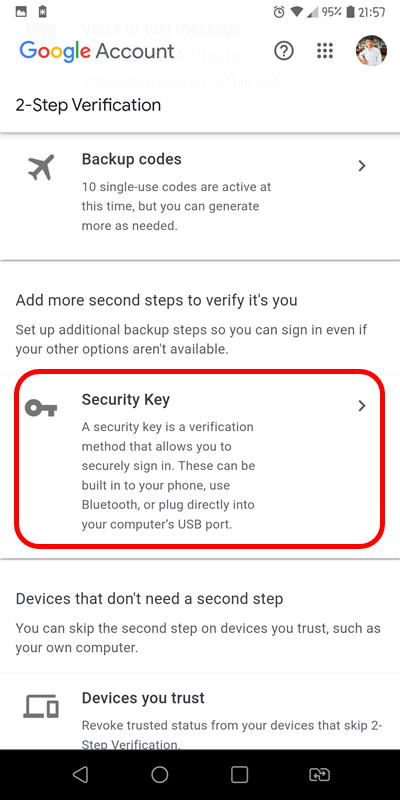The width and height of the screenshot is (400, 800).
Task: Tap the Devices you trust icon
Action: coord(41,706)
